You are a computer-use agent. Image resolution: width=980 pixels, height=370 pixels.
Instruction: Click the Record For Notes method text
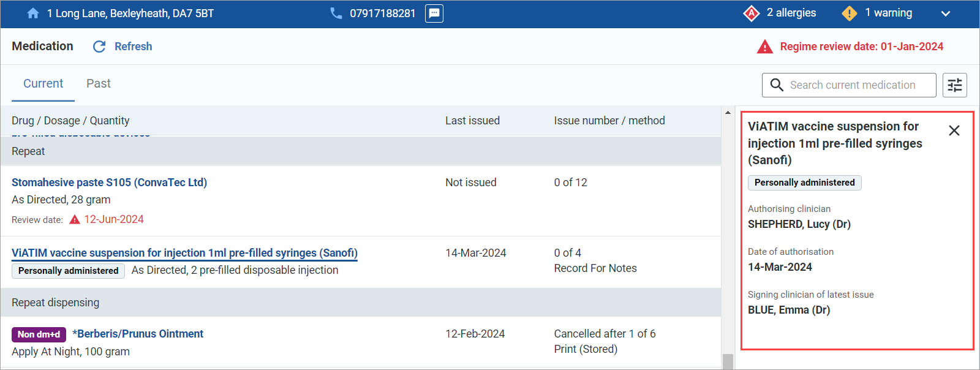[x=595, y=268]
